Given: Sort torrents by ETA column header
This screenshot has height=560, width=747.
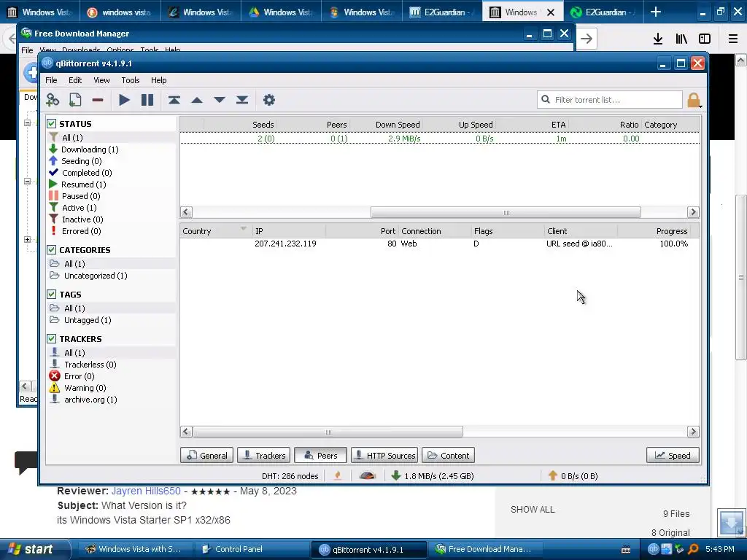Looking at the screenshot, I should click(x=532, y=125).
